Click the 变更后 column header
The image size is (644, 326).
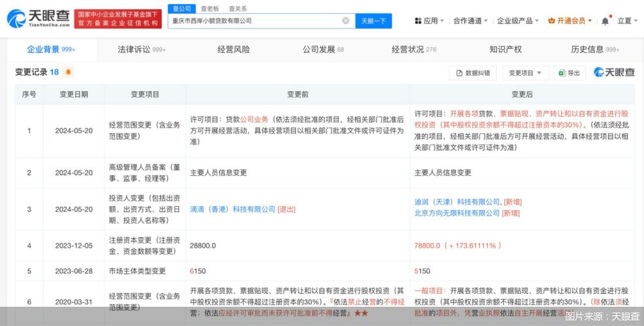pyautogui.click(x=522, y=95)
